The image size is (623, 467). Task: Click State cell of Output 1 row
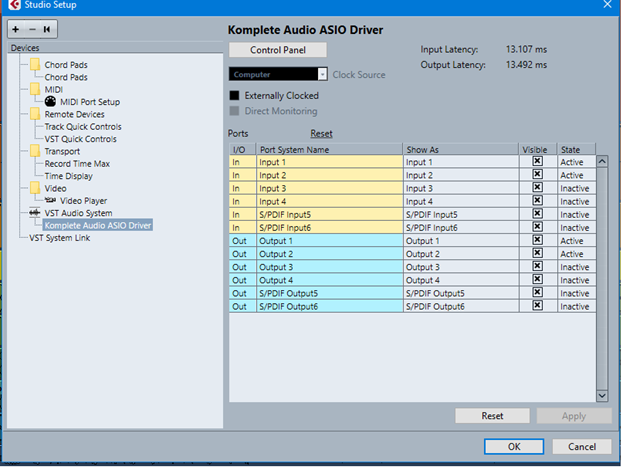(x=576, y=241)
